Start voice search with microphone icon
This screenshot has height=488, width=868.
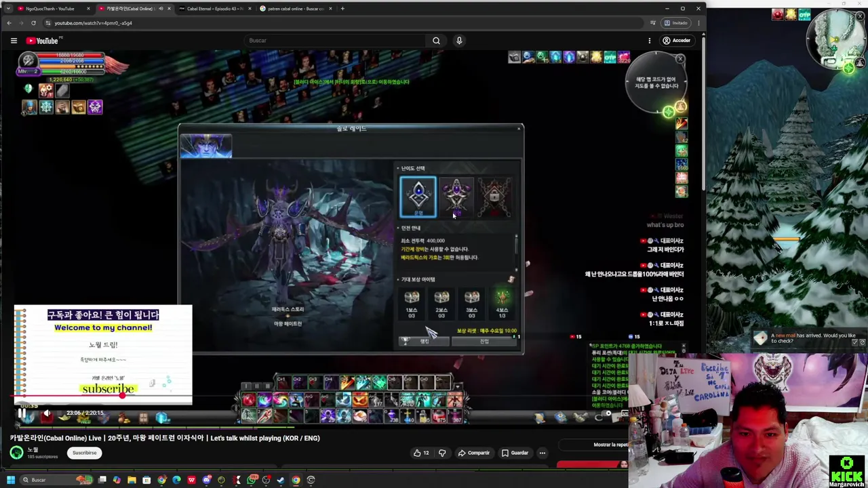click(459, 41)
